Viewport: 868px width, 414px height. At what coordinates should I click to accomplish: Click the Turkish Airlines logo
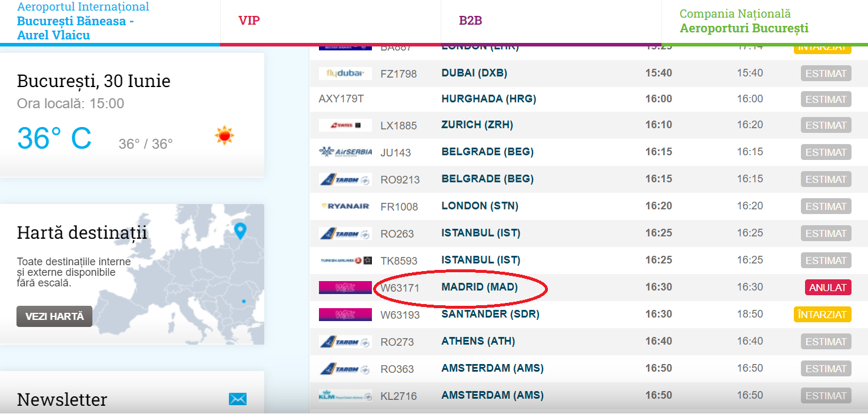tap(345, 261)
